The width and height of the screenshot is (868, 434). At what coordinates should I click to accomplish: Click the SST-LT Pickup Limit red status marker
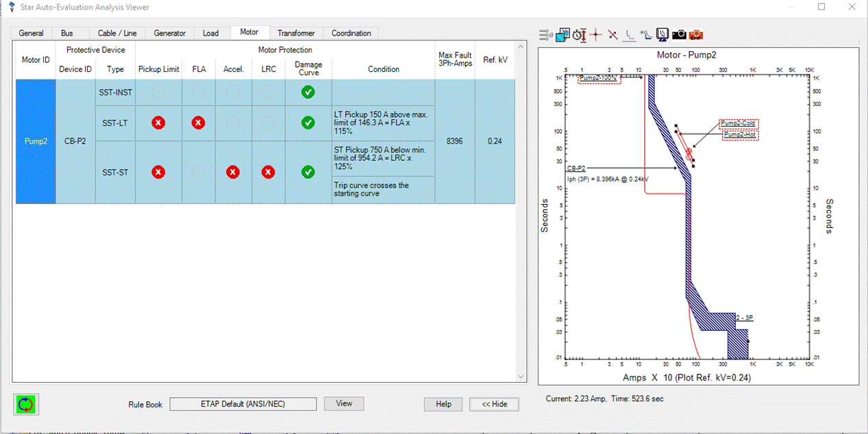(x=158, y=123)
